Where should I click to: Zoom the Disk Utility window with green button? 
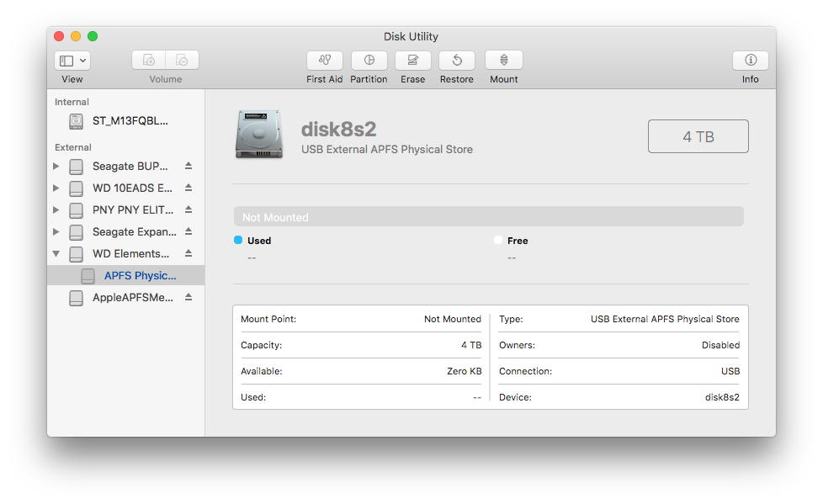point(93,36)
